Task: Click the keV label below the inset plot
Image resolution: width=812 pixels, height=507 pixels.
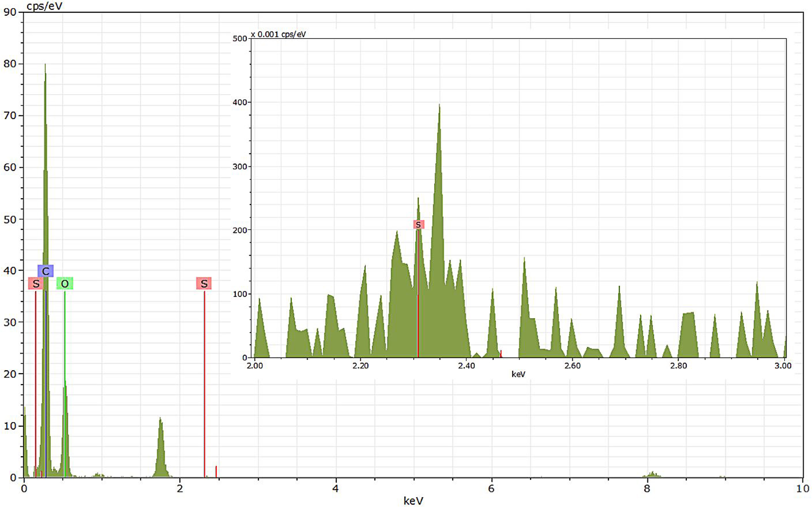Action: tap(518, 374)
